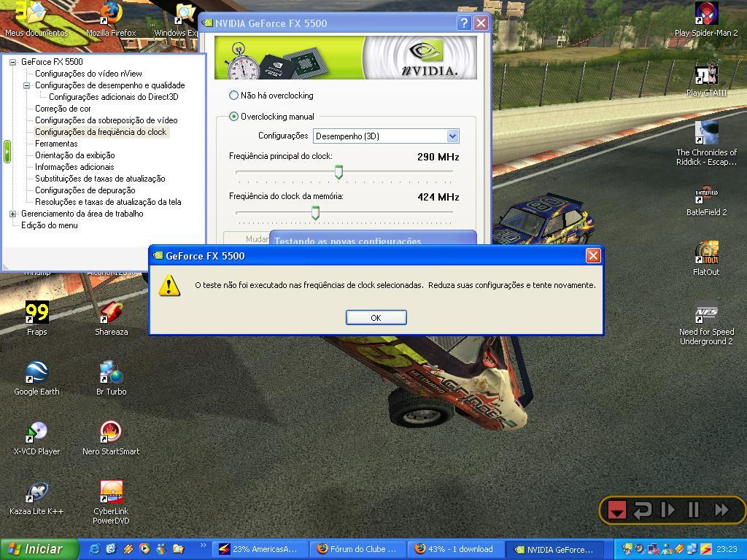
Task: Launch Play GTAIII desktop shortcut
Action: click(x=706, y=79)
